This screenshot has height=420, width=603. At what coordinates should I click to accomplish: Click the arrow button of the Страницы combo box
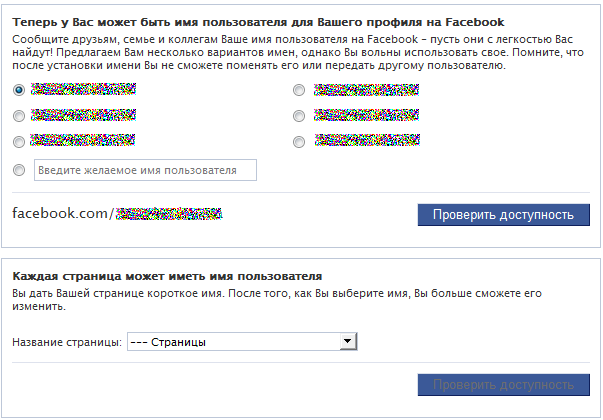[348, 342]
